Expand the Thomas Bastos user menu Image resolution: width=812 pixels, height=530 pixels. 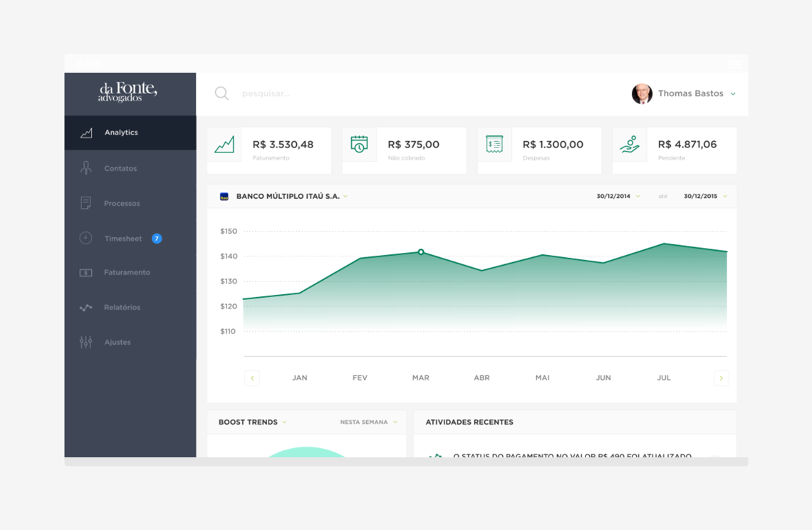(x=733, y=94)
